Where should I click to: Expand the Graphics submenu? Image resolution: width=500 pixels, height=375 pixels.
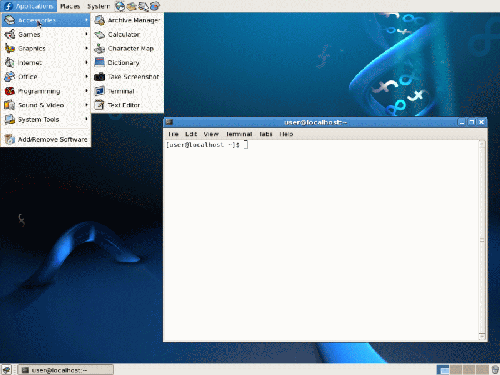coord(46,48)
